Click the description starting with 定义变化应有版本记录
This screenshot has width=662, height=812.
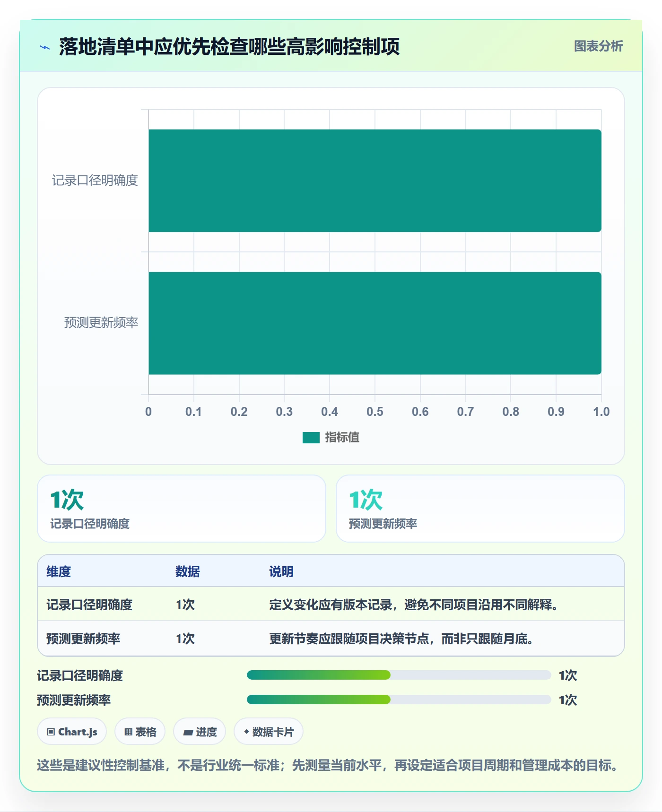[x=414, y=605]
